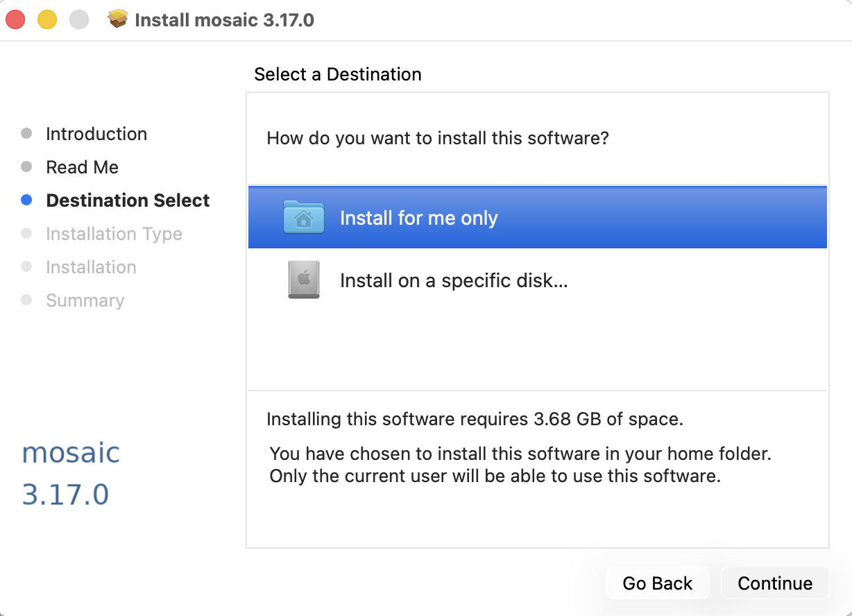Viewport: 852px width, 616px height.
Task: Select "Install on a specific disk..." option
Action: (454, 281)
